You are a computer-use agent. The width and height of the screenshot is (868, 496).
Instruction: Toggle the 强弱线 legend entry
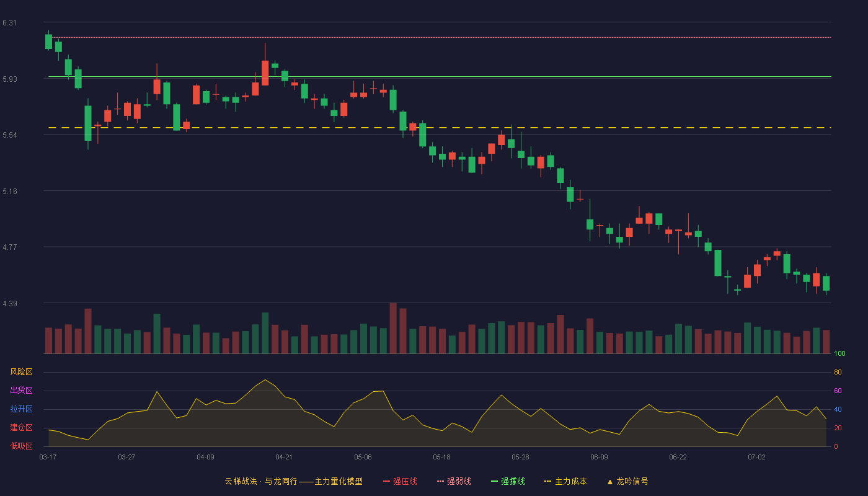point(454,481)
